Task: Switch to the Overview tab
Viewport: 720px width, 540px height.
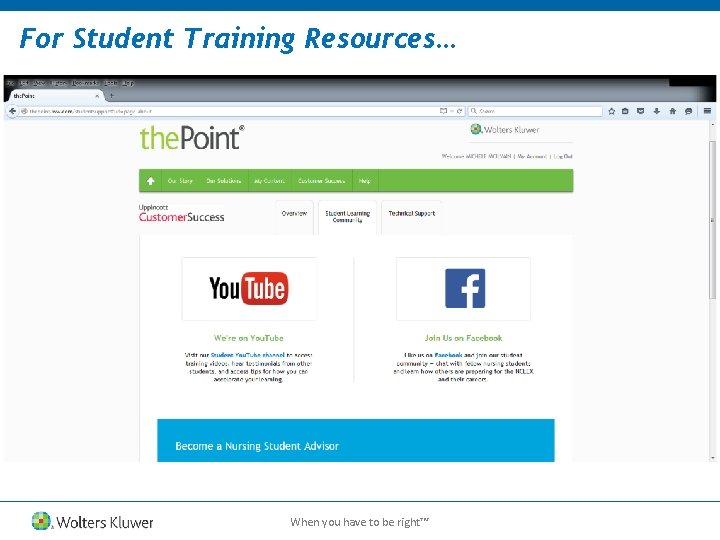Action: click(x=294, y=217)
